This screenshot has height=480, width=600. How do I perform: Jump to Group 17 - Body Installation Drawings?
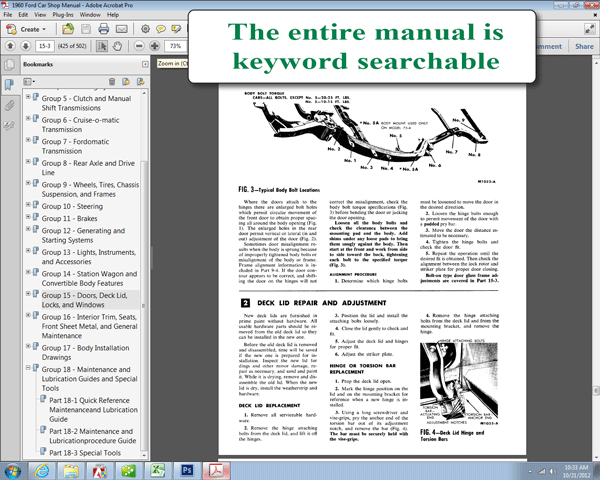[x=85, y=353]
